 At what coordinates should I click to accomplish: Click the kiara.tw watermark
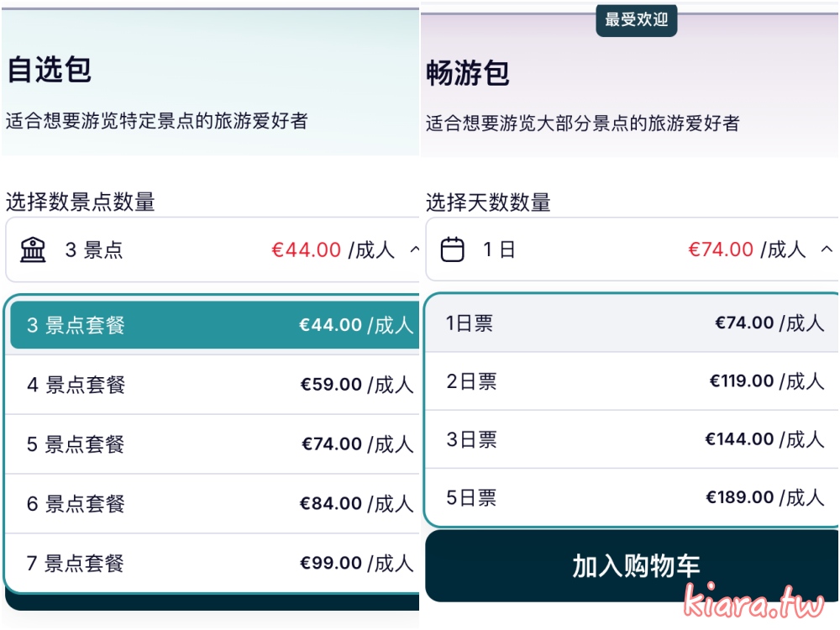(x=753, y=601)
